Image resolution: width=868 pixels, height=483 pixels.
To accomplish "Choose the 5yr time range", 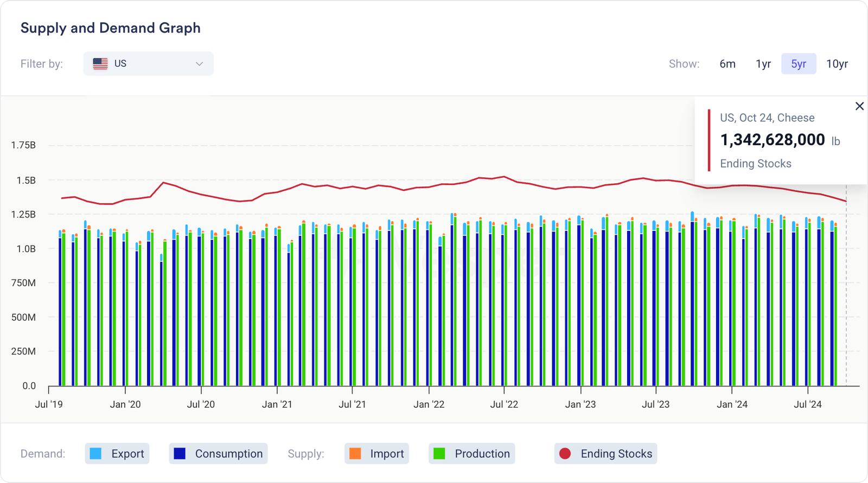I will tap(798, 64).
